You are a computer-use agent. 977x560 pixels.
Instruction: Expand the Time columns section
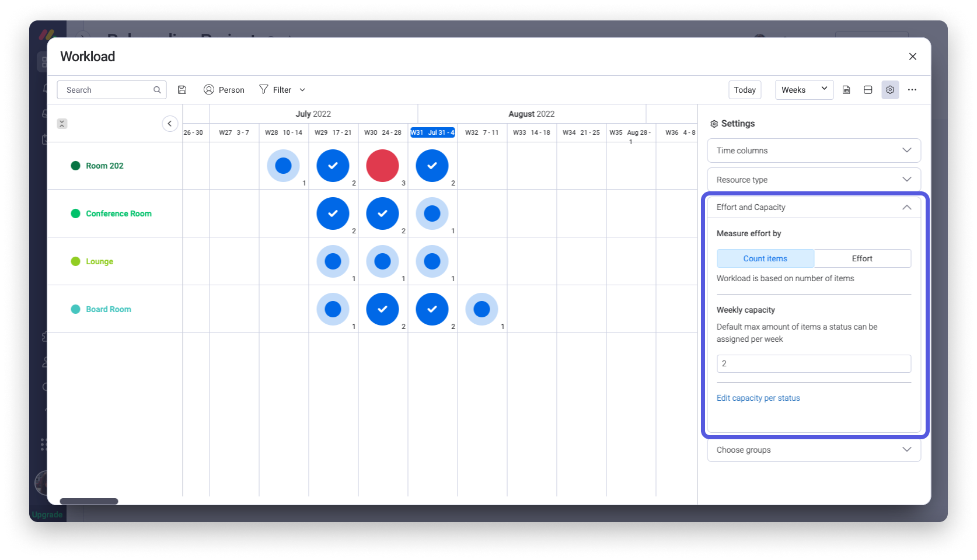(814, 150)
